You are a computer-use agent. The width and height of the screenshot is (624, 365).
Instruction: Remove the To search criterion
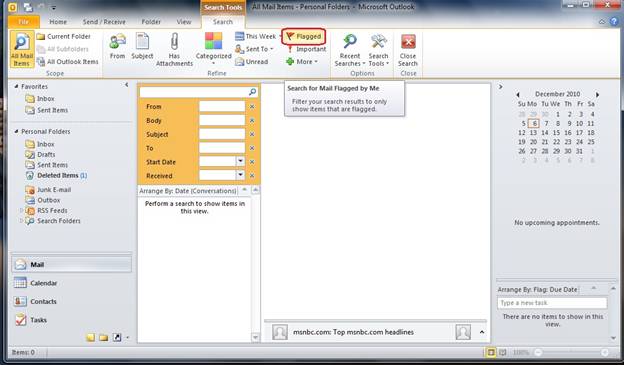click(252, 148)
